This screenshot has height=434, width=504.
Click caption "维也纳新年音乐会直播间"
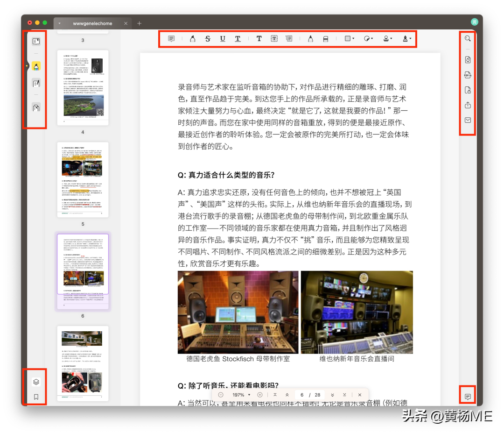(x=357, y=359)
